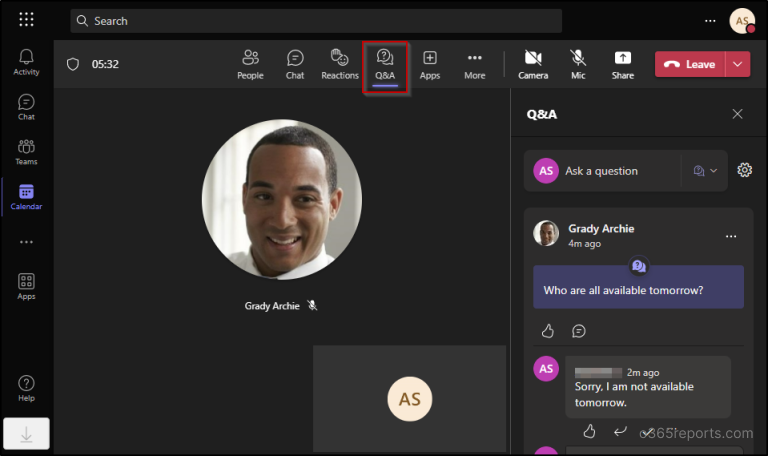Open the app launcher grid icon

(26, 20)
